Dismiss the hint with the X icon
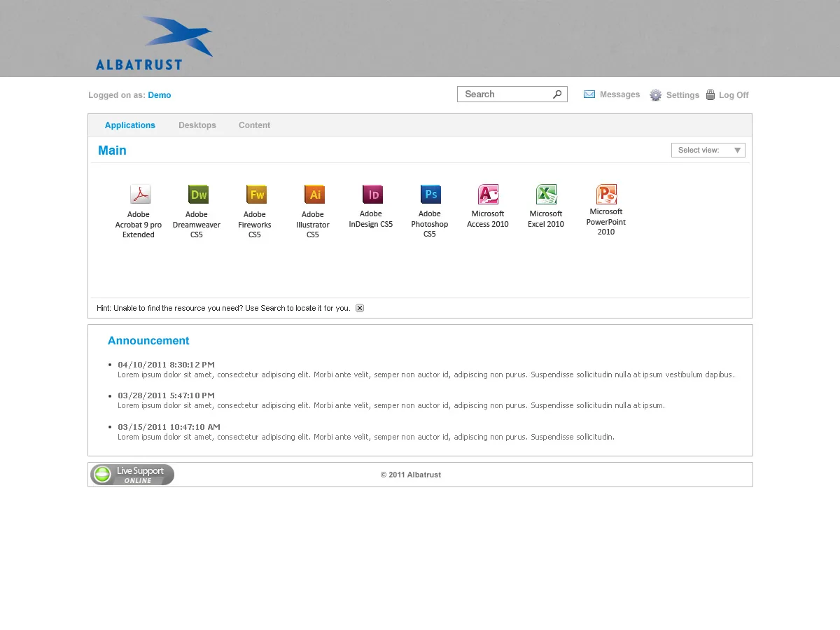Image resolution: width=840 pixels, height=630 pixels. (x=360, y=308)
